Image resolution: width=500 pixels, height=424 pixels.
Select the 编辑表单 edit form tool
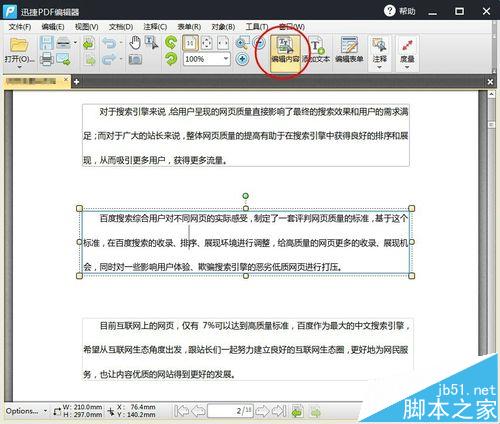tap(349, 51)
